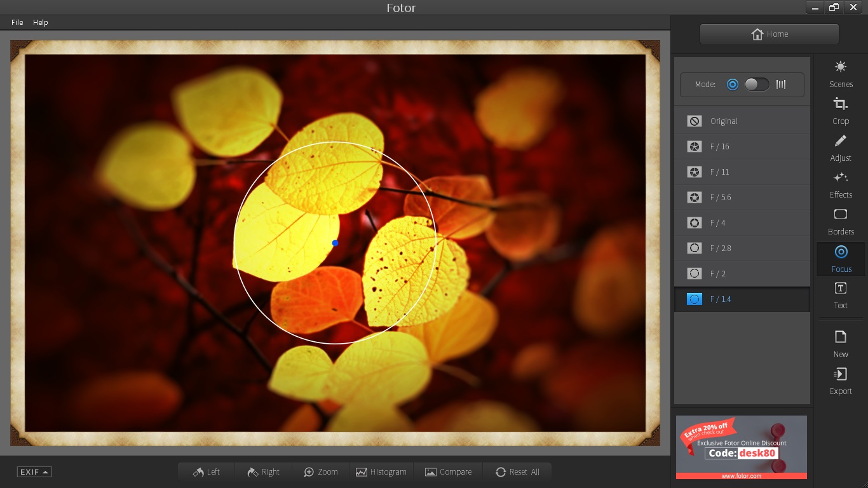Screen dimensions: 868x488
Task: Close the Fotor window
Action: click(x=853, y=7)
